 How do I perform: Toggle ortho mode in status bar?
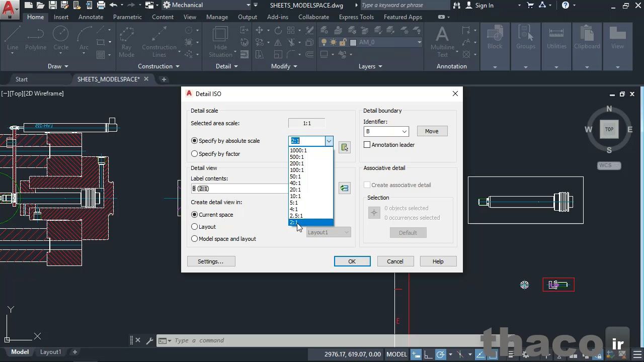[428, 354]
